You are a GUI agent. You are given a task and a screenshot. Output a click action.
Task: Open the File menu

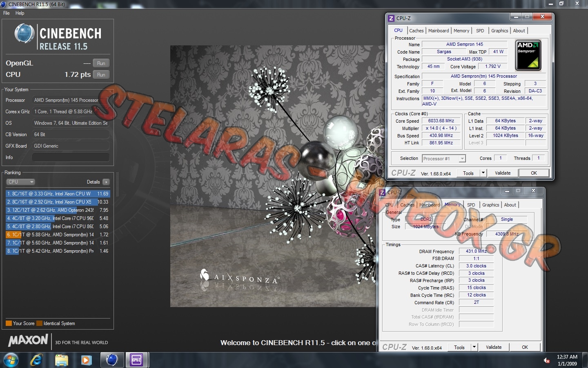[7, 13]
